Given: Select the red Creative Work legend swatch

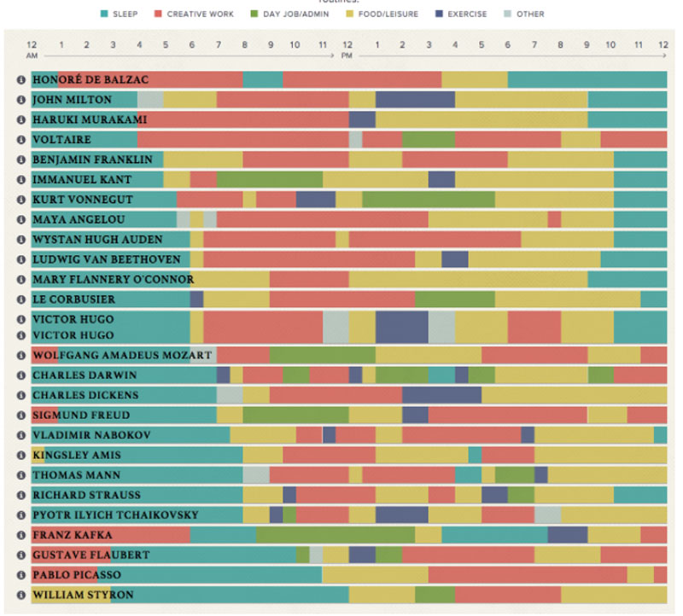Looking at the screenshot, I should click(158, 14).
